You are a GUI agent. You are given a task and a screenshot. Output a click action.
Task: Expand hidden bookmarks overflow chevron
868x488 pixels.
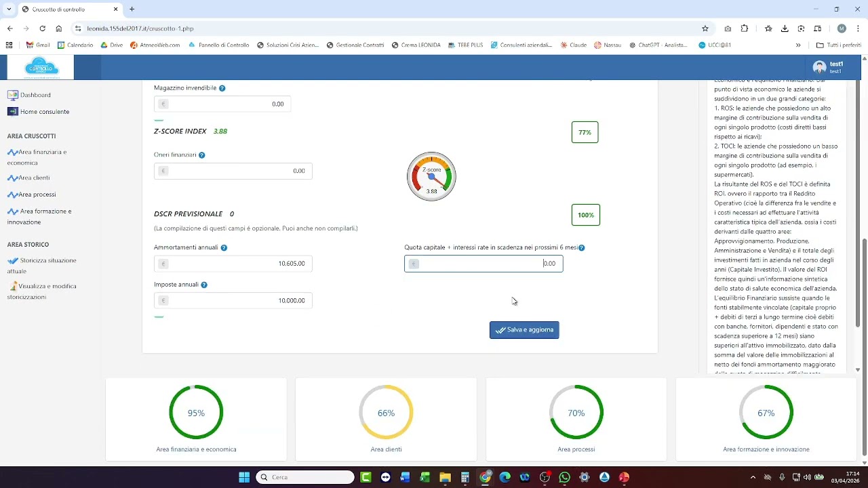(798, 45)
